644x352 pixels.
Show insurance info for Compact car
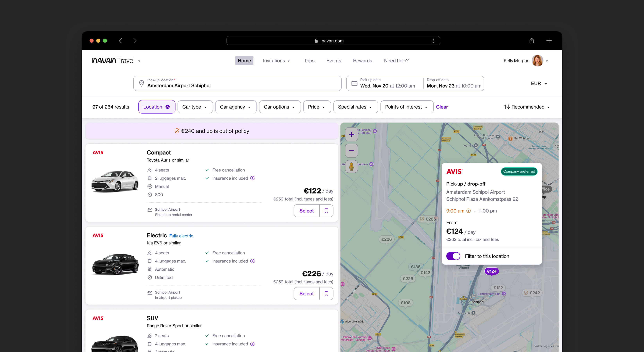252,178
